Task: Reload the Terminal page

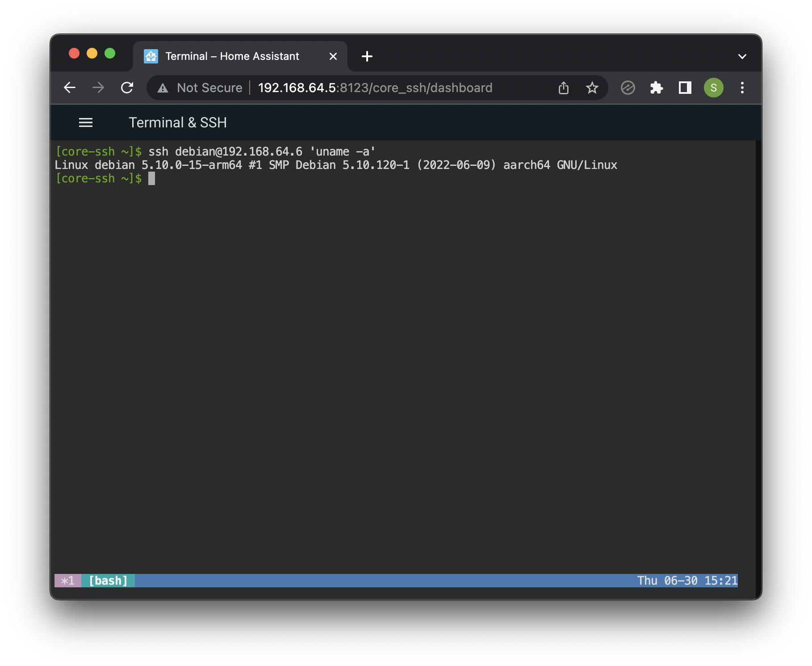Action: (127, 88)
